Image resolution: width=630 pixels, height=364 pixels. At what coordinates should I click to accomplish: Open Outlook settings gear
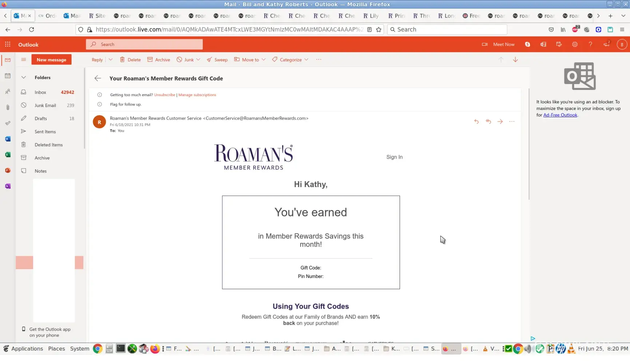pos(575,44)
